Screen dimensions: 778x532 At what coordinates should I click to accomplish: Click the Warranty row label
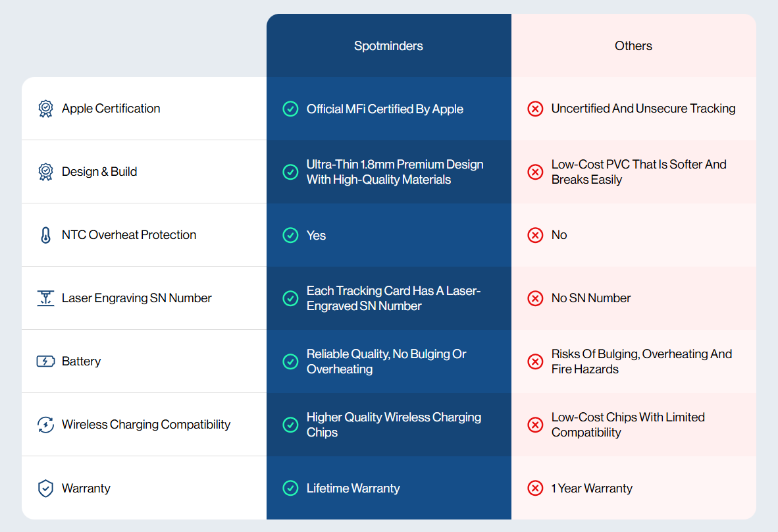(x=86, y=489)
